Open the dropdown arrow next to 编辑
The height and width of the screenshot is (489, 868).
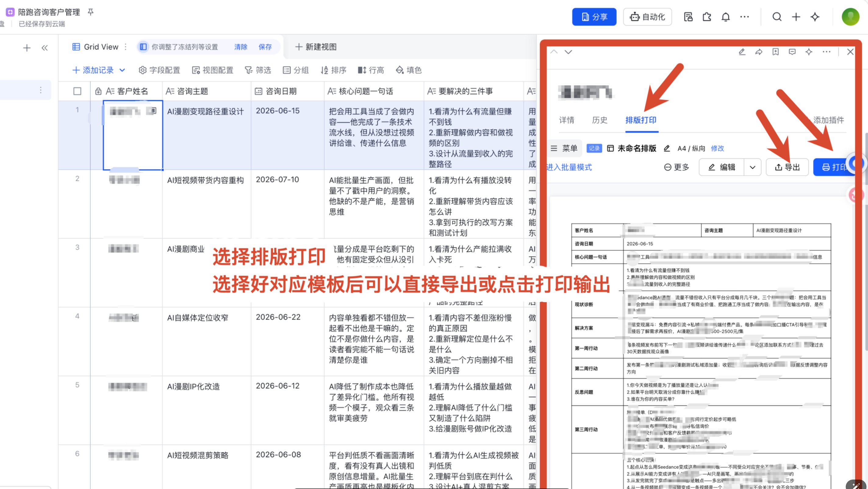752,167
